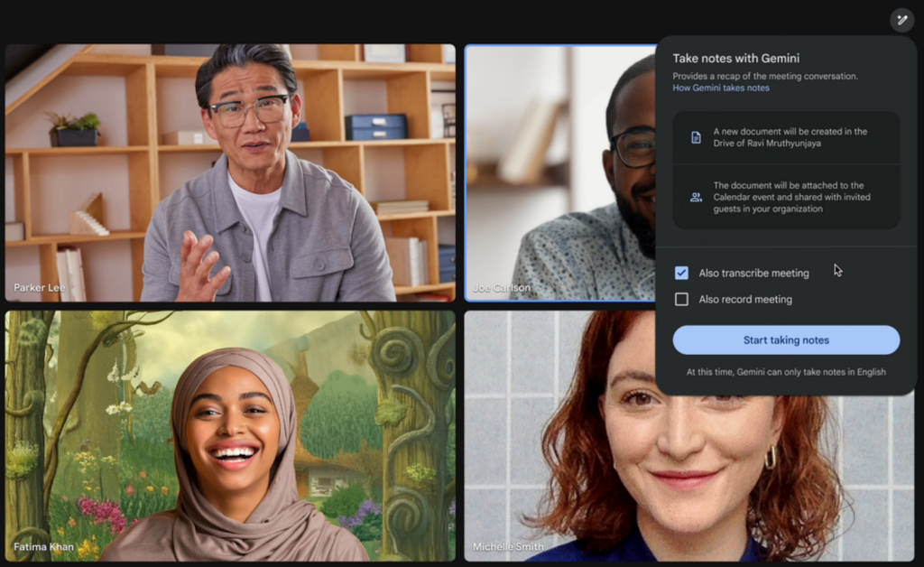Viewport: 924px width, 567px height.
Task: Click the Fatima Khan name label
Action: point(44,547)
